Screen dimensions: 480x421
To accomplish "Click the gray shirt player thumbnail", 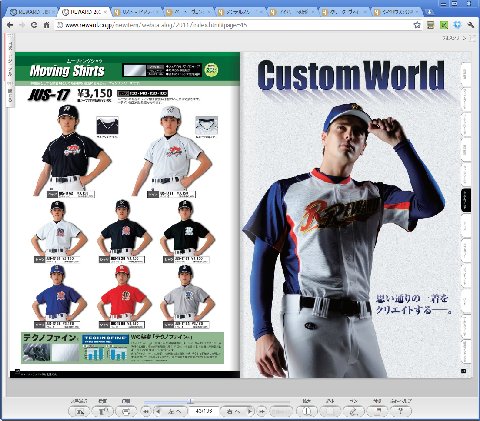I will (188, 293).
